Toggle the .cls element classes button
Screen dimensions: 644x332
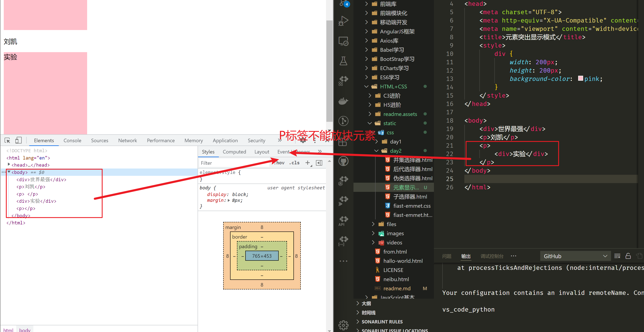tap(294, 163)
